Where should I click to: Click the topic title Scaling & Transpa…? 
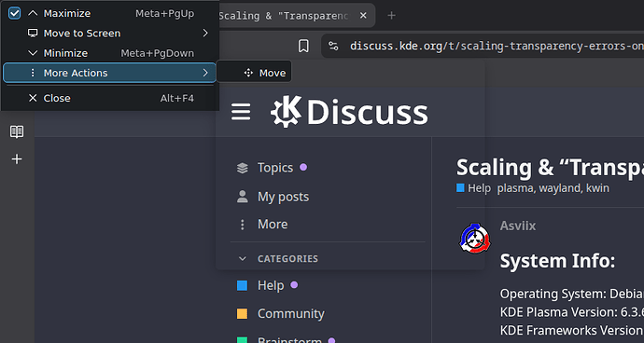tap(550, 167)
